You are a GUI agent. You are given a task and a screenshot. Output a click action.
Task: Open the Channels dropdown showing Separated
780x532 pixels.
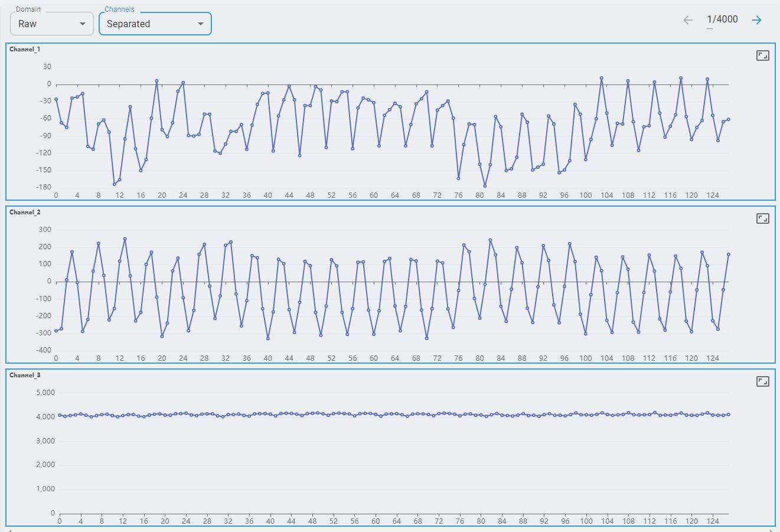tap(155, 24)
